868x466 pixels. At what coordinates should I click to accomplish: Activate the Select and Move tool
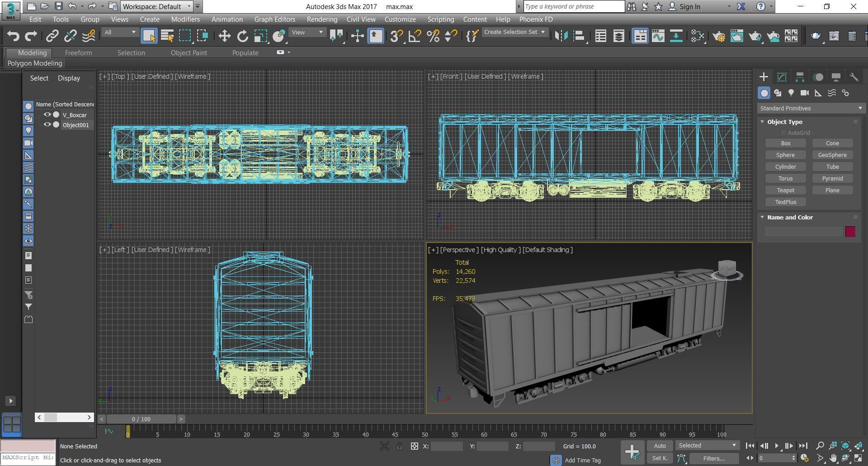[x=224, y=36]
